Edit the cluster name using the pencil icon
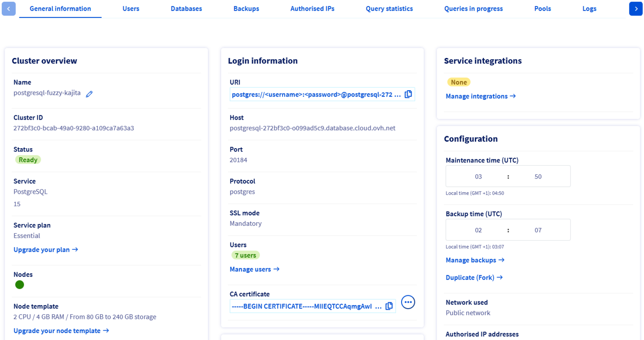This screenshot has height=340, width=644. (x=89, y=93)
